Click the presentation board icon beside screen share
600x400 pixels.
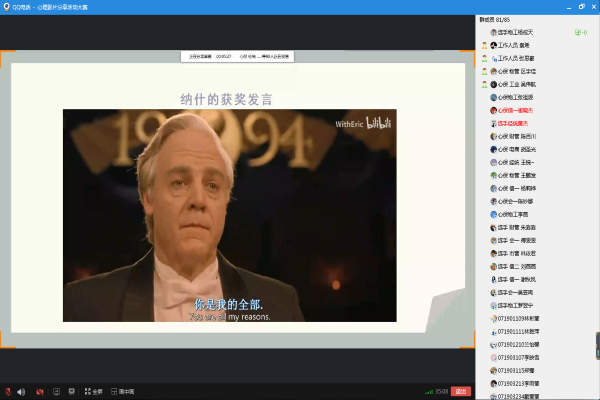[72, 392]
